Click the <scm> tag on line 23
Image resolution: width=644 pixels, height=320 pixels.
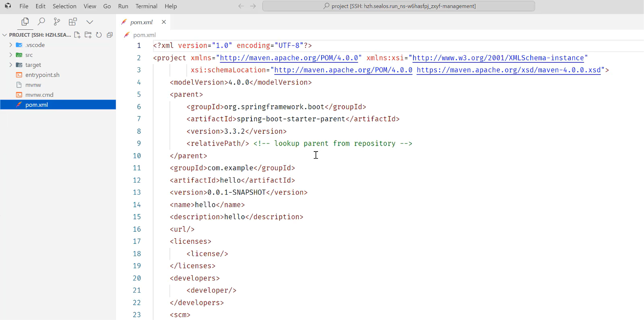(x=180, y=315)
